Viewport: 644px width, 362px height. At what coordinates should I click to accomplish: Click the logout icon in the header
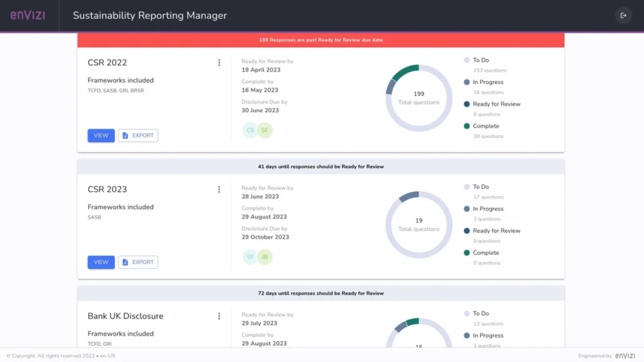coord(623,16)
